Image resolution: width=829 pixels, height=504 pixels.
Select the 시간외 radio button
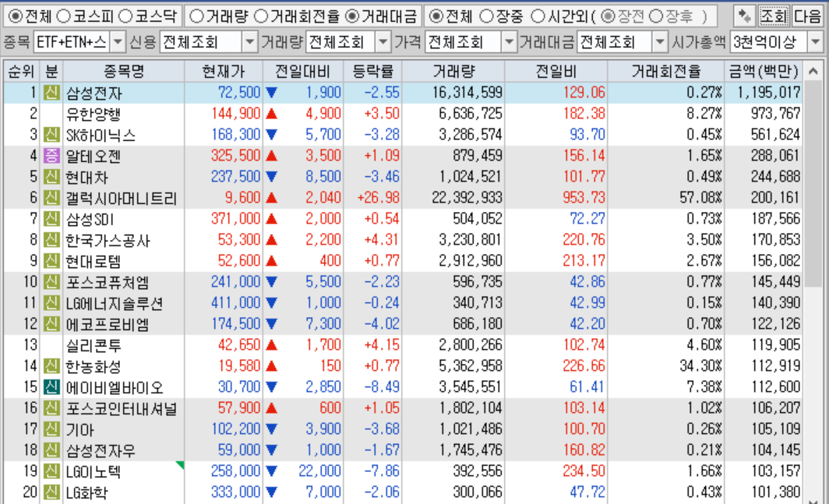tap(538, 16)
